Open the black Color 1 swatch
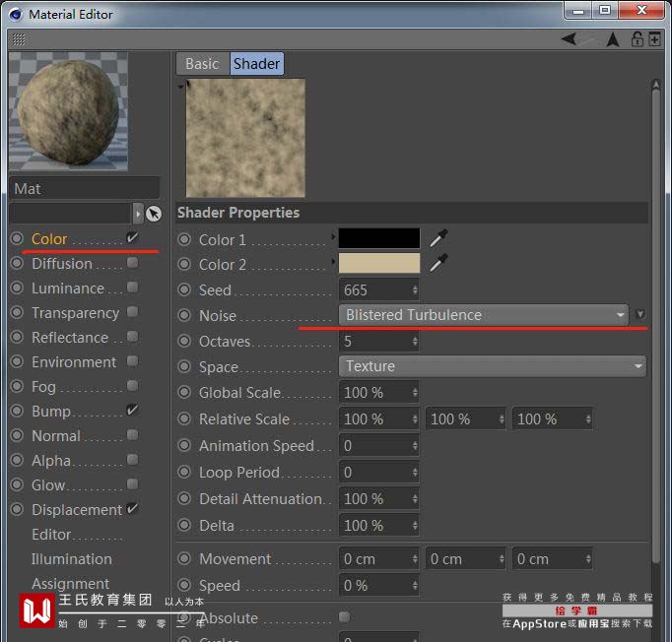The image size is (672, 642). (379, 238)
